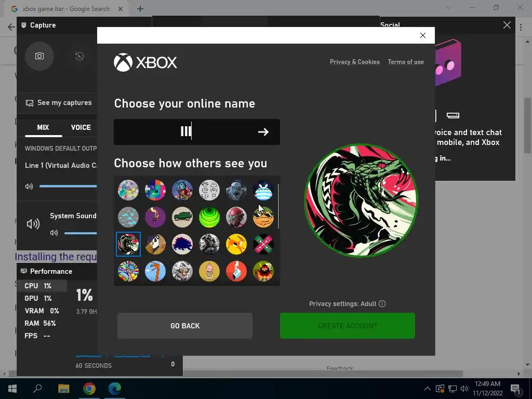This screenshot has width=532, height=399.
Task: Click the large dragon avatar preview
Action: click(361, 200)
